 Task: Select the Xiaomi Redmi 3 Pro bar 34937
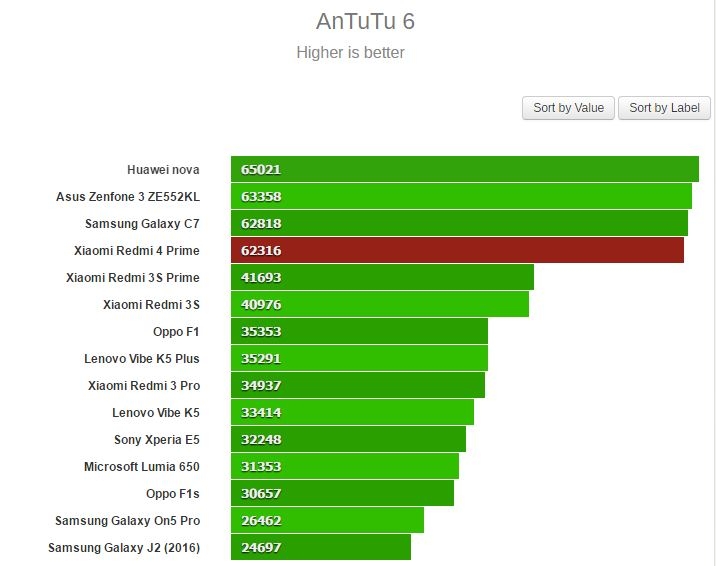(358, 385)
